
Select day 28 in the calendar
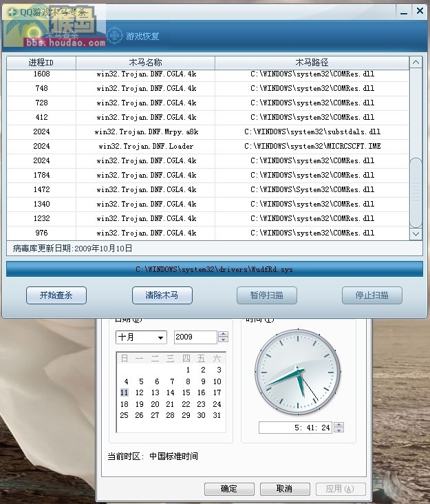pos(170,416)
